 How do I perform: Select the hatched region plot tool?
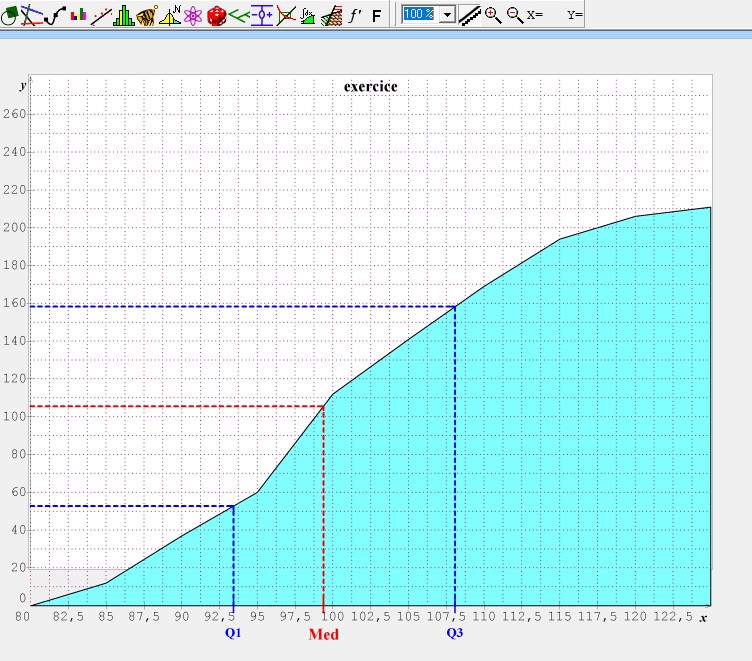[x=331, y=16]
